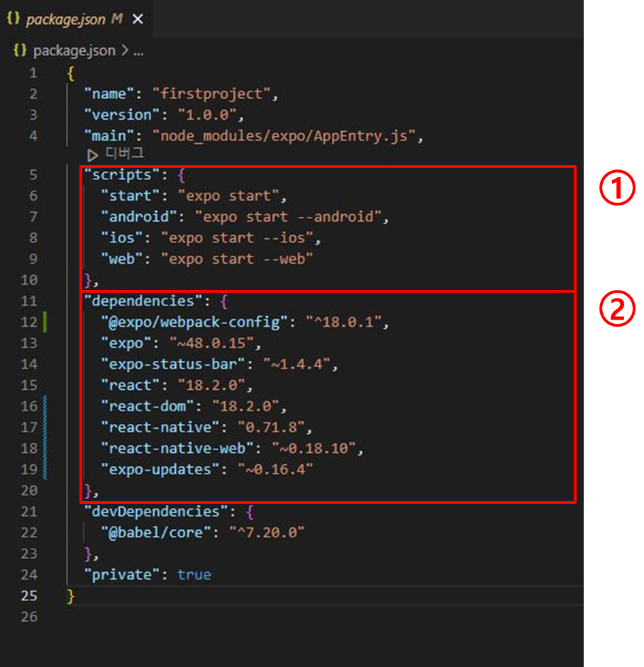Viewport: 644px width, 667px height.
Task: Click the true value on line 24
Action: click(194, 575)
